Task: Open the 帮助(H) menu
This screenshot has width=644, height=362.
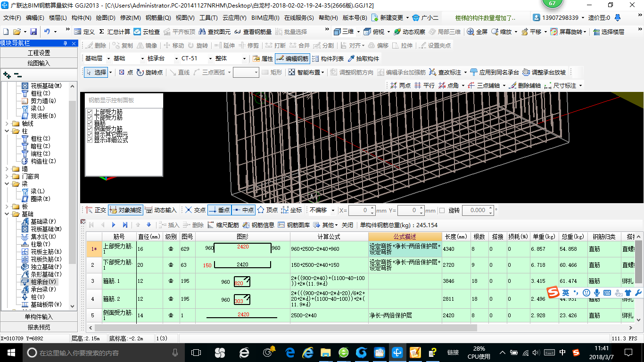Action: [x=328, y=18]
